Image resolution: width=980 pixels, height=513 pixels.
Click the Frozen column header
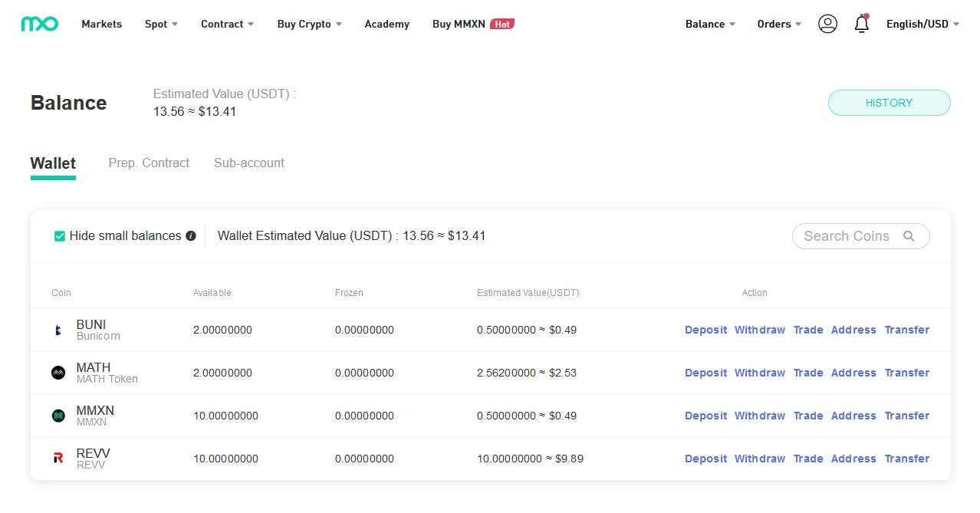coord(349,293)
